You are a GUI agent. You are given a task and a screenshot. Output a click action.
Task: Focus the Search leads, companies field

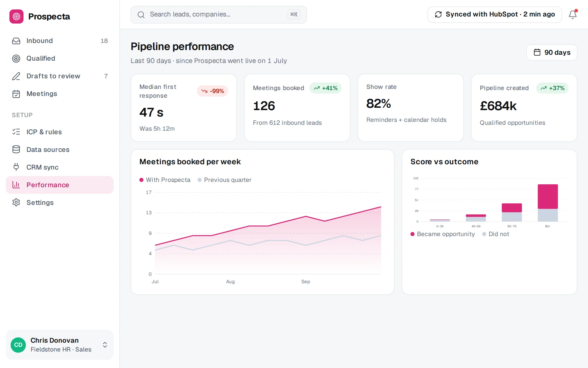point(219,14)
